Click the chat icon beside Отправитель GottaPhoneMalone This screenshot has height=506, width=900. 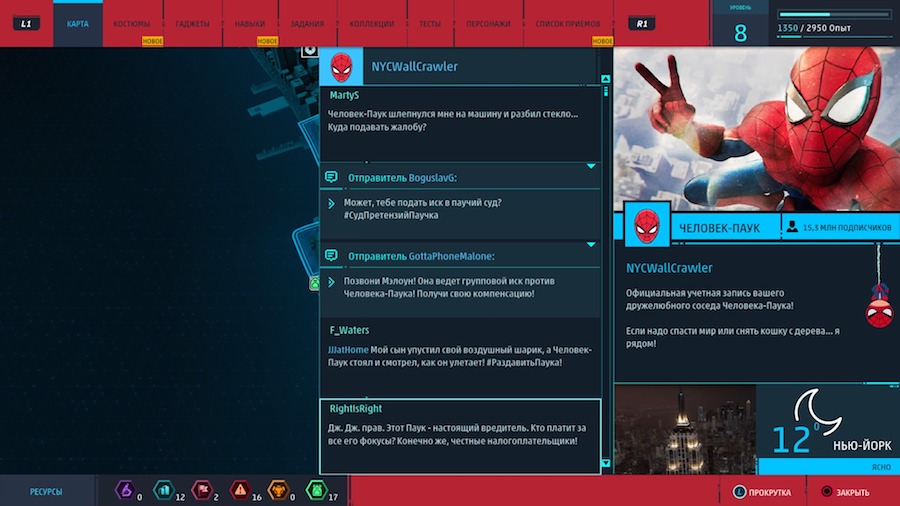point(331,255)
